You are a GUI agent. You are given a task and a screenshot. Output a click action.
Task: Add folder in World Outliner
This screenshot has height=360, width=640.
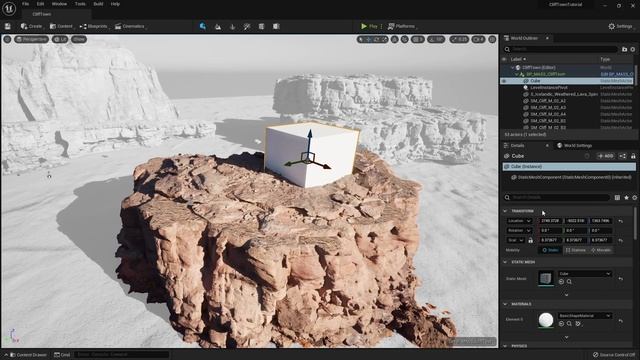point(624,49)
